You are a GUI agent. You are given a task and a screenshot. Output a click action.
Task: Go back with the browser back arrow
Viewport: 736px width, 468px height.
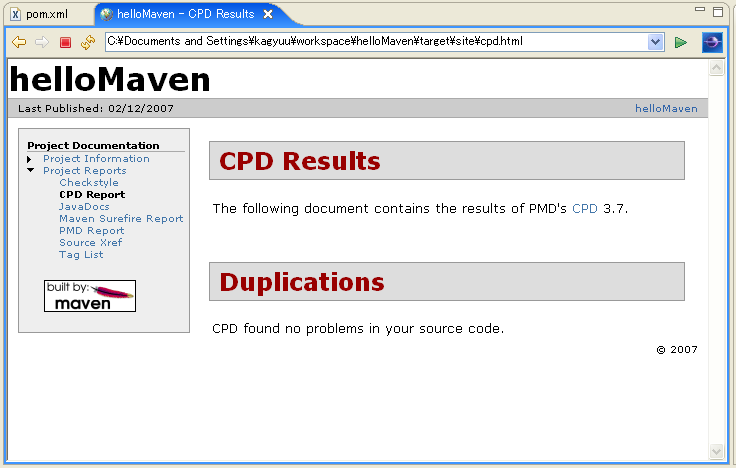click(19, 42)
